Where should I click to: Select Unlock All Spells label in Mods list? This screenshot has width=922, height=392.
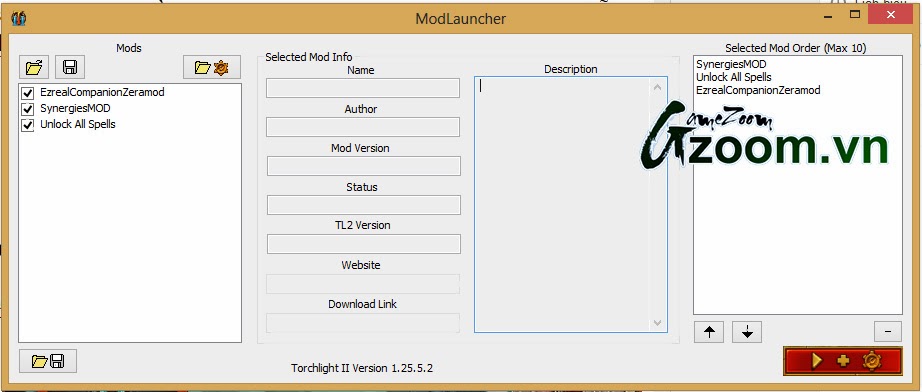click(78, 124)
